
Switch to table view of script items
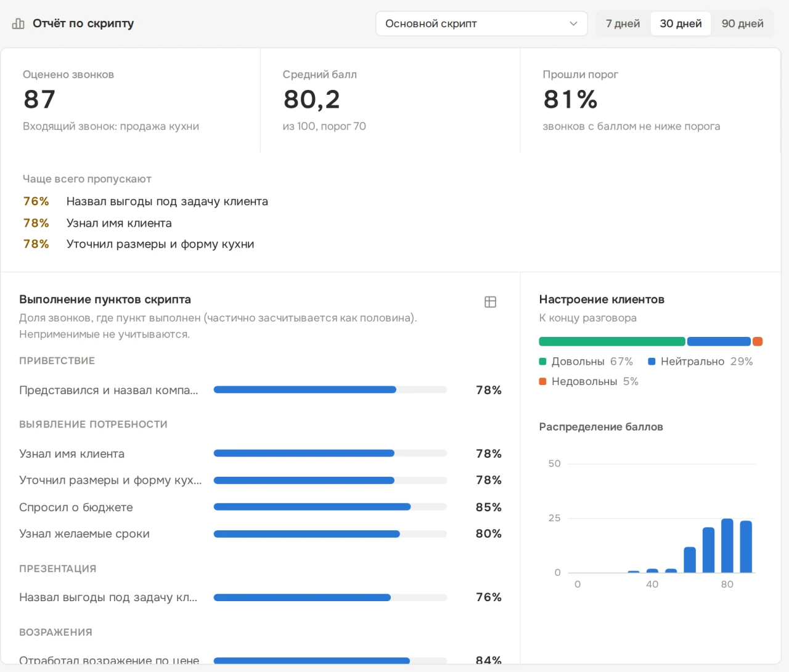pyautogui.click(x=491, y=302)
